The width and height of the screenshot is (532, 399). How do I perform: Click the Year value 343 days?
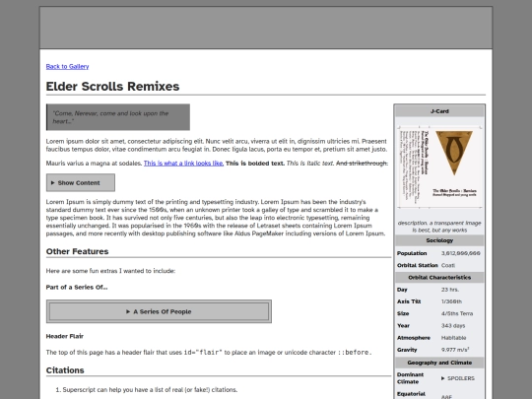[x=453, y=326]
